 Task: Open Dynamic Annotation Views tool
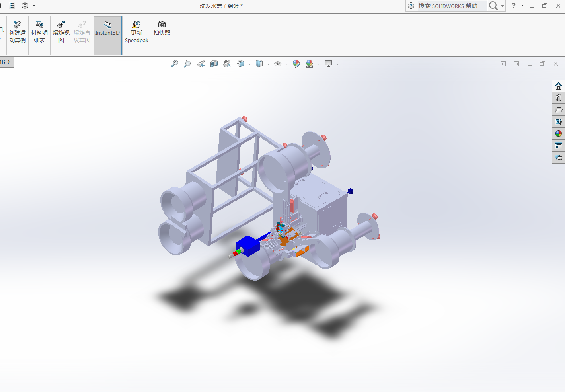point(227,64)
